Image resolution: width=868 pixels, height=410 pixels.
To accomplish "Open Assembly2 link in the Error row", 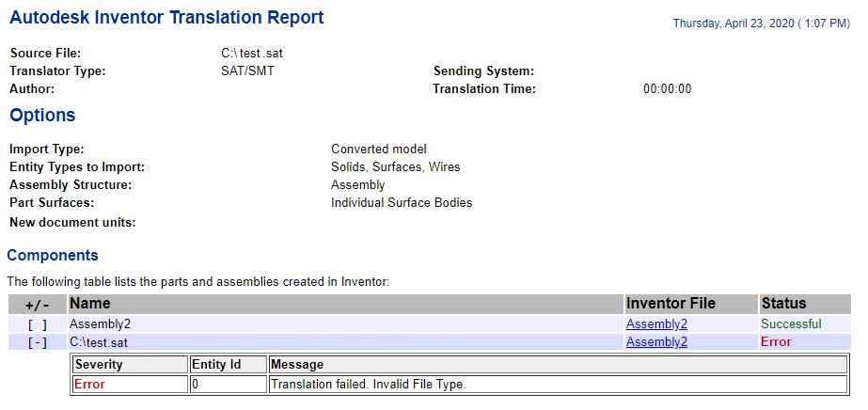I will point(656,342).
